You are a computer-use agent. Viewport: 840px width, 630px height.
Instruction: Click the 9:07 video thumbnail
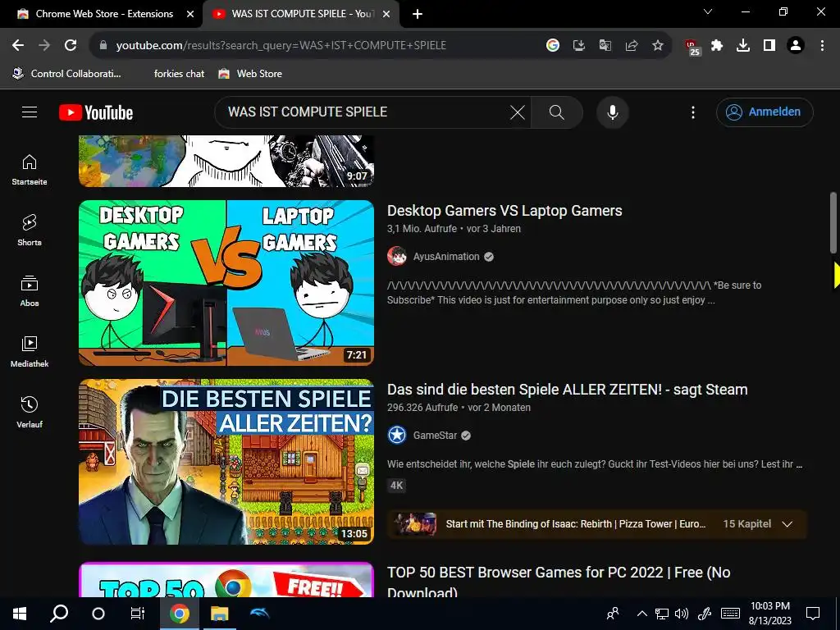(x=226, y=161)
